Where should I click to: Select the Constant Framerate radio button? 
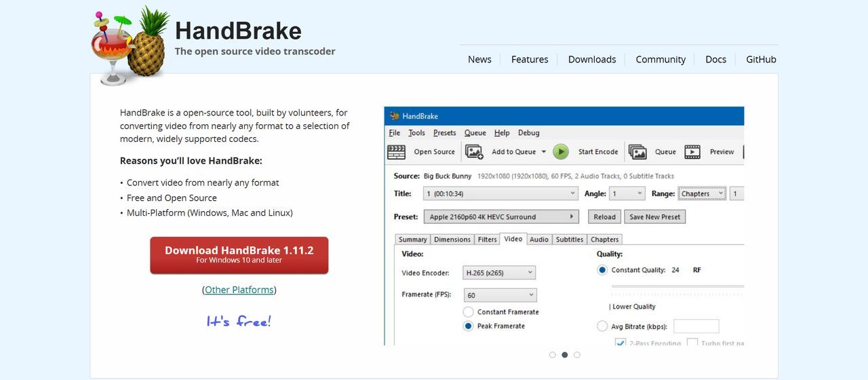[x=468, y=312]
